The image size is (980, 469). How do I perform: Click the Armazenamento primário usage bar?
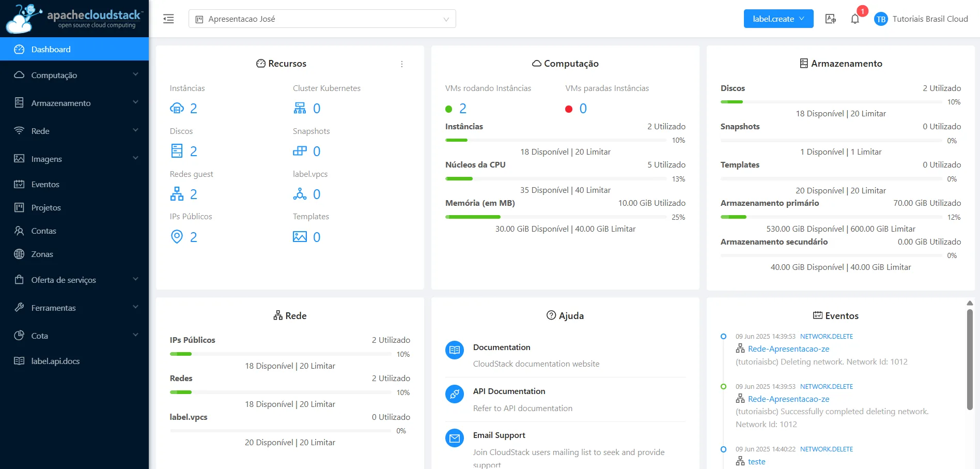click(831, 217)
